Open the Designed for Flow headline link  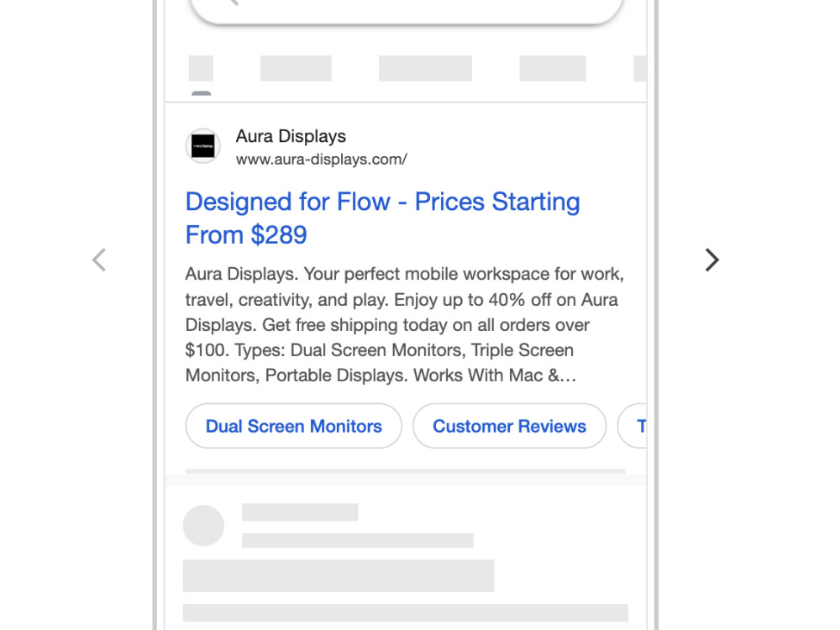click(382, 218)
